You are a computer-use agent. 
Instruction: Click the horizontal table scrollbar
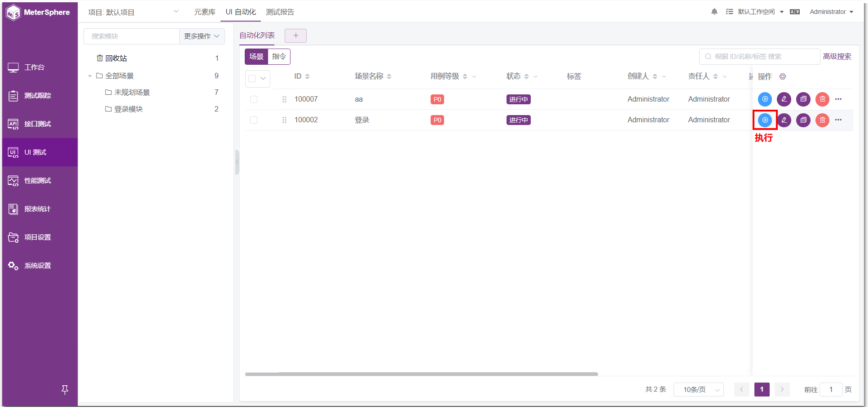click(421, 374)
